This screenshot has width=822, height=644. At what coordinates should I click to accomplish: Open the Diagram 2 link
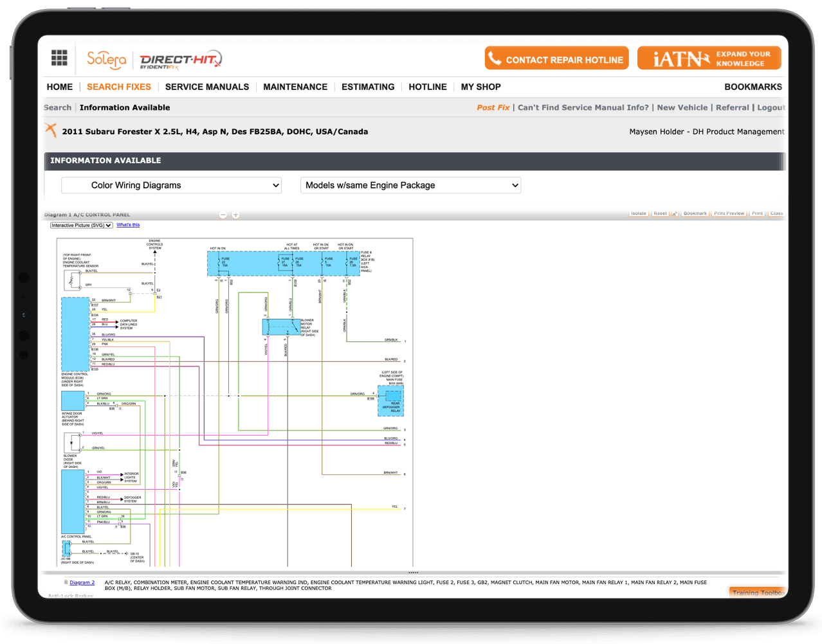82,582
